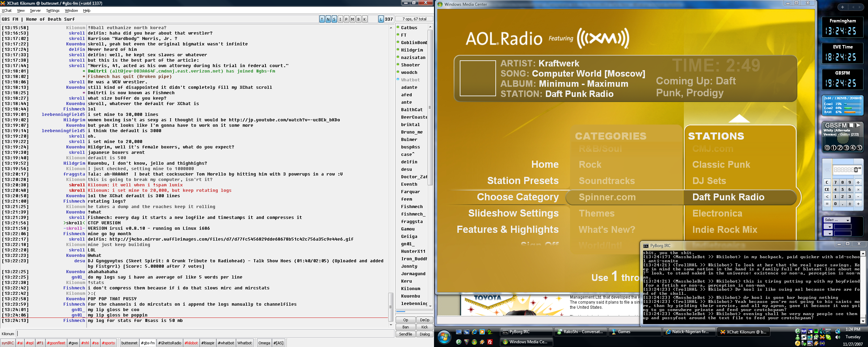The image size is (868, 347).
Task: Launch Switch Between Windows from Quick Launch
Action: pos(467,332)
